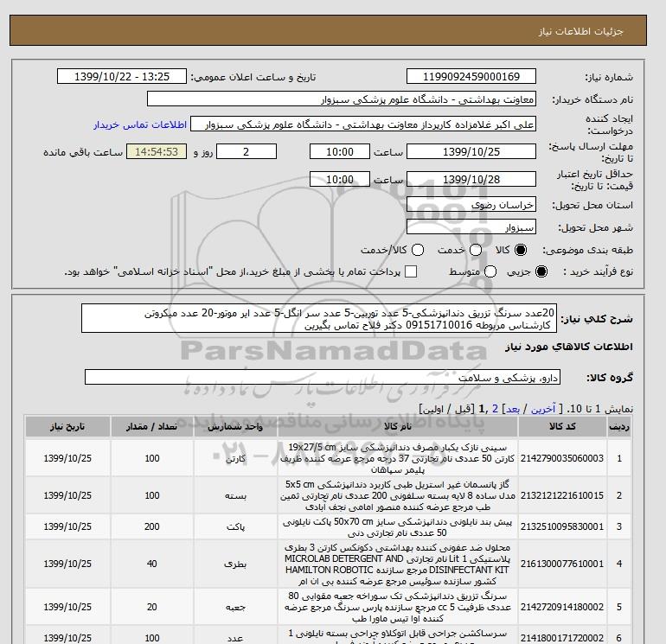The width and height of the screenshot is (666, 644).
Task: Click the response deadline time 10:00 field
Action: click(340, 151)
